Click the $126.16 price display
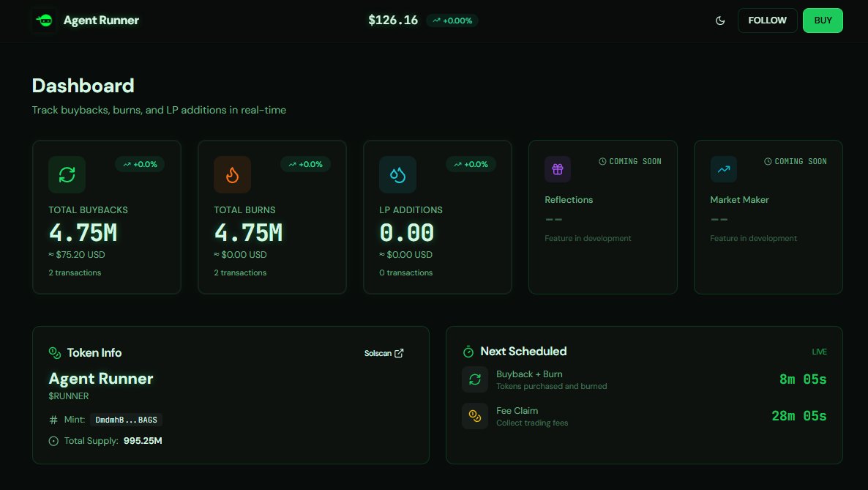This screenshot has width=868, height=490. coord(393,20)
